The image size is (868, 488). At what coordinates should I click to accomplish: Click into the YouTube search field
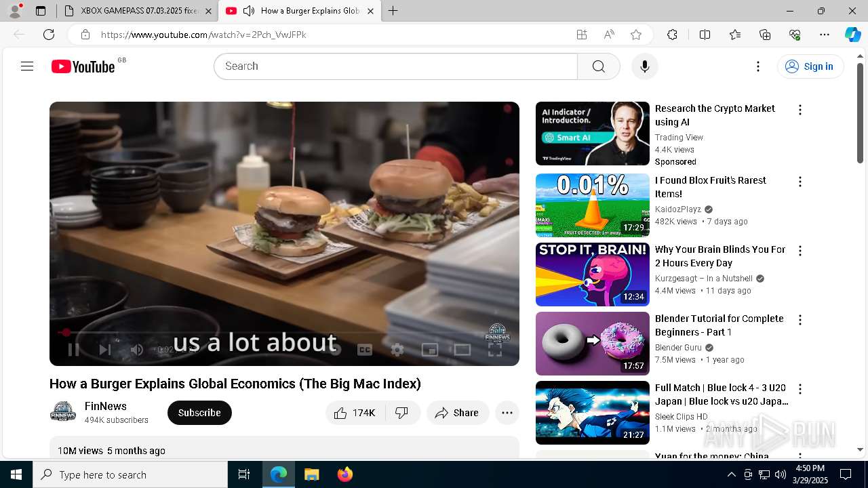(395, 66)
